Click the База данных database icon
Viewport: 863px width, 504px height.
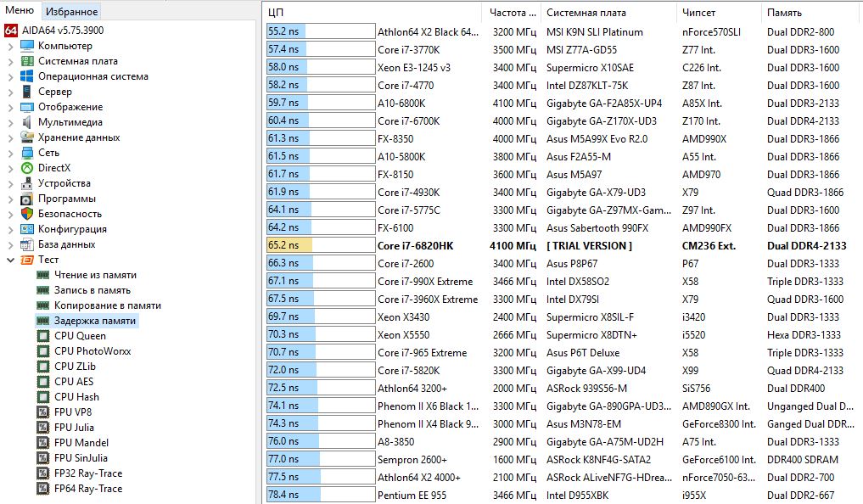click(27, 244)
